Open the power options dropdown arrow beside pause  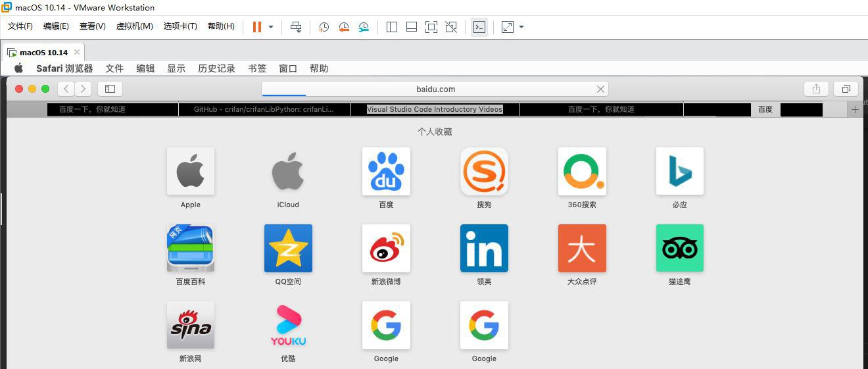271,27
